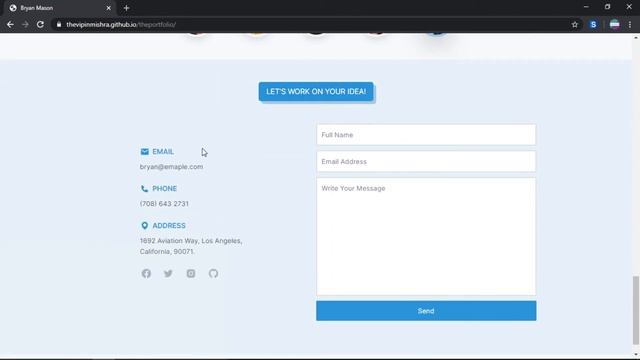Open a new browser tab
Screen dimensions: 640x360
click(127, 8)
